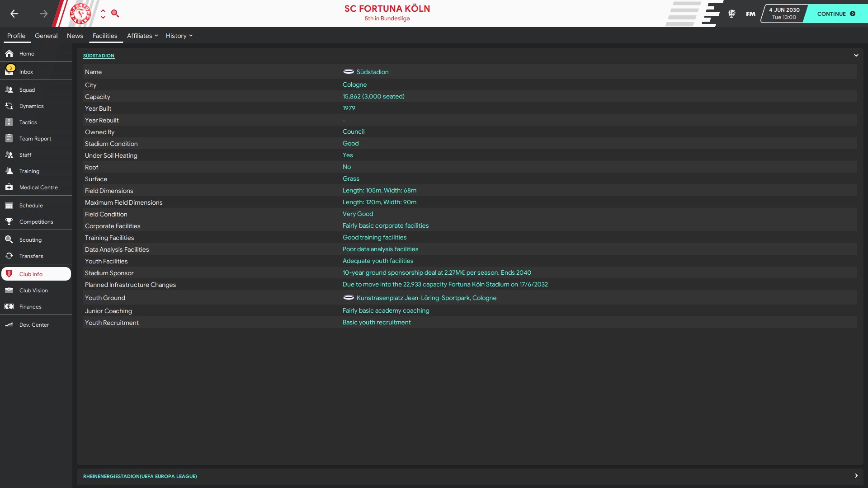Click the SC Fortuna Köln club badge

[80, 14]
